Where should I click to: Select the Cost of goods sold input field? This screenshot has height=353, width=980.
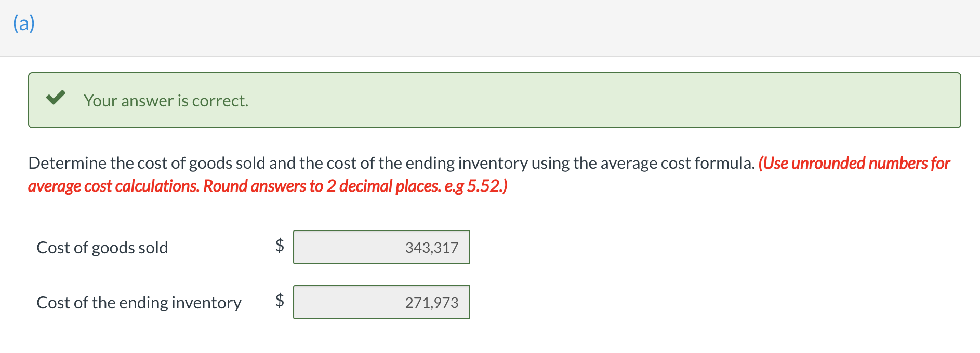pos(382,248)
